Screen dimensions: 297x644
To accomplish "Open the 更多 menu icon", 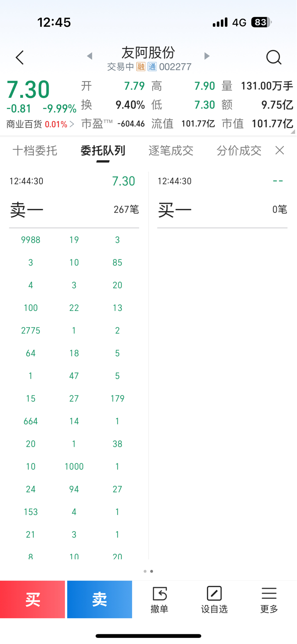I will 269,600.
